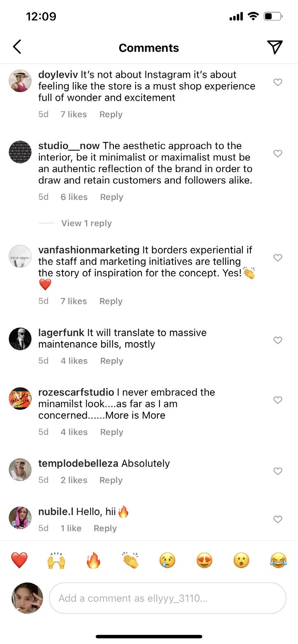This screenshot has height=644, width=298.
Task: Reply to templodebelleza's comment
Action: (111, 480)
